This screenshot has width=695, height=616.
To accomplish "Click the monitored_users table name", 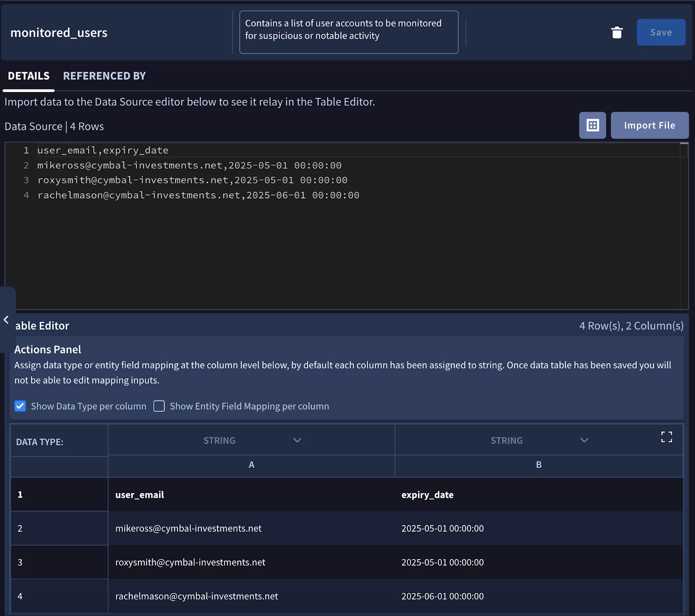I will (59, 33).
